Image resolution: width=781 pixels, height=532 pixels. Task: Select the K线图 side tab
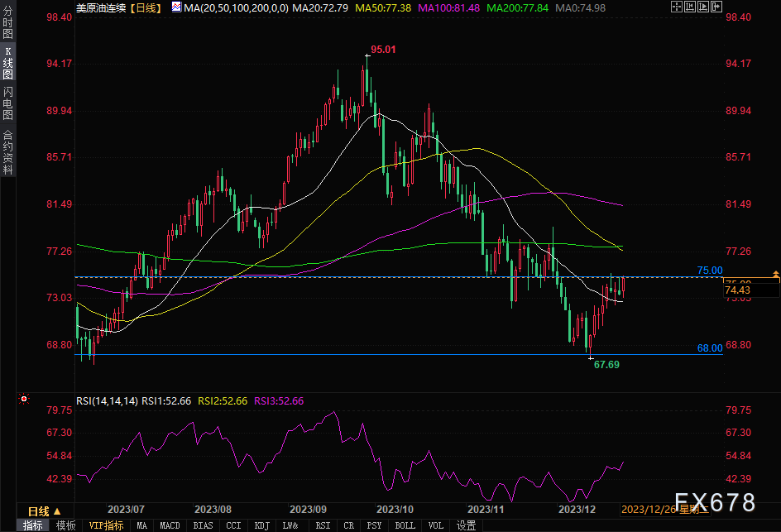coord(8,63)
